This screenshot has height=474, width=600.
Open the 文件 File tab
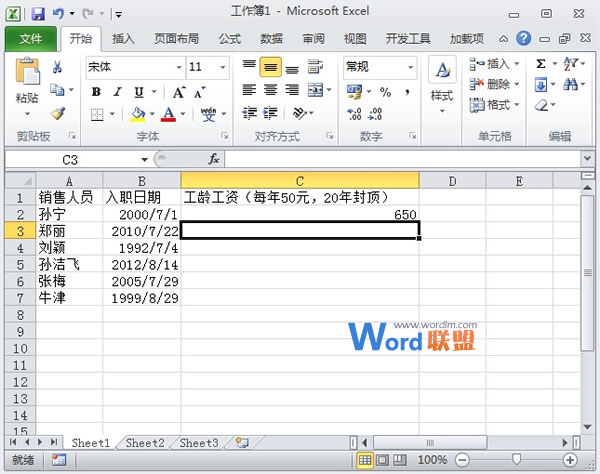point(31,39)
